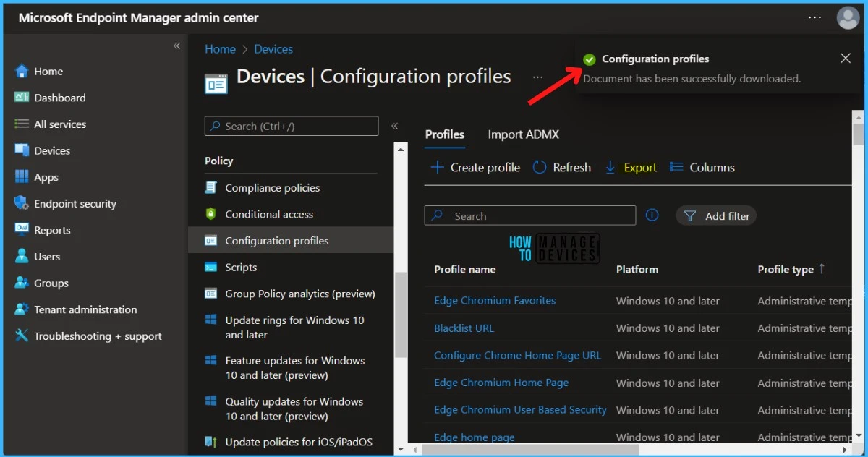Click Quality updates Windows logo icon
The height and width of the screenshot is (457, 868).
[211, 401]
